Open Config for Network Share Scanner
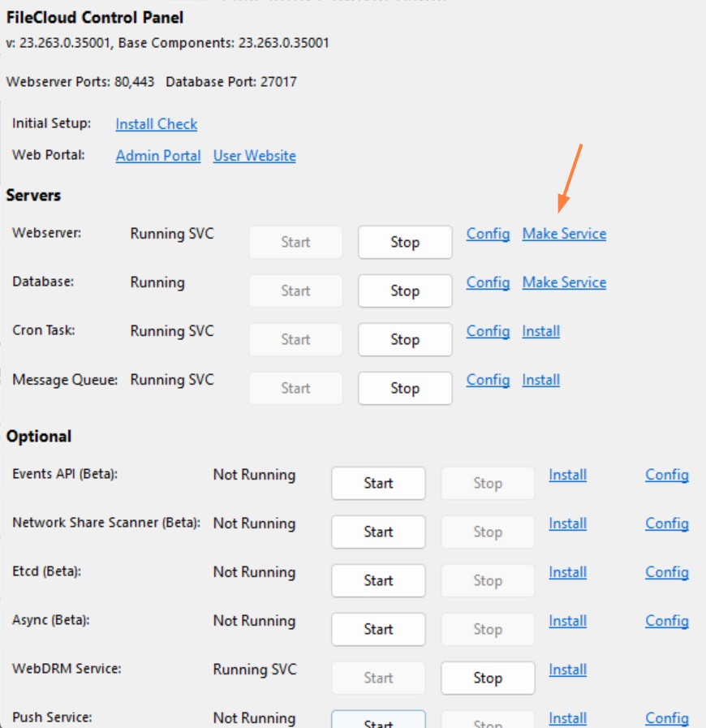This screenshot has height=728, width=706. [667, 523]
